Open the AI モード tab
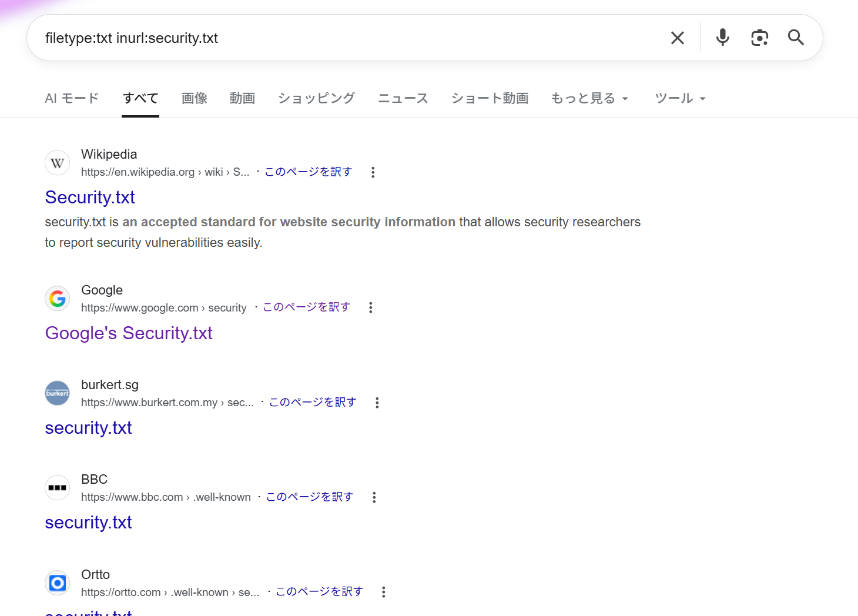858x616 pixels. pos(72,98)
